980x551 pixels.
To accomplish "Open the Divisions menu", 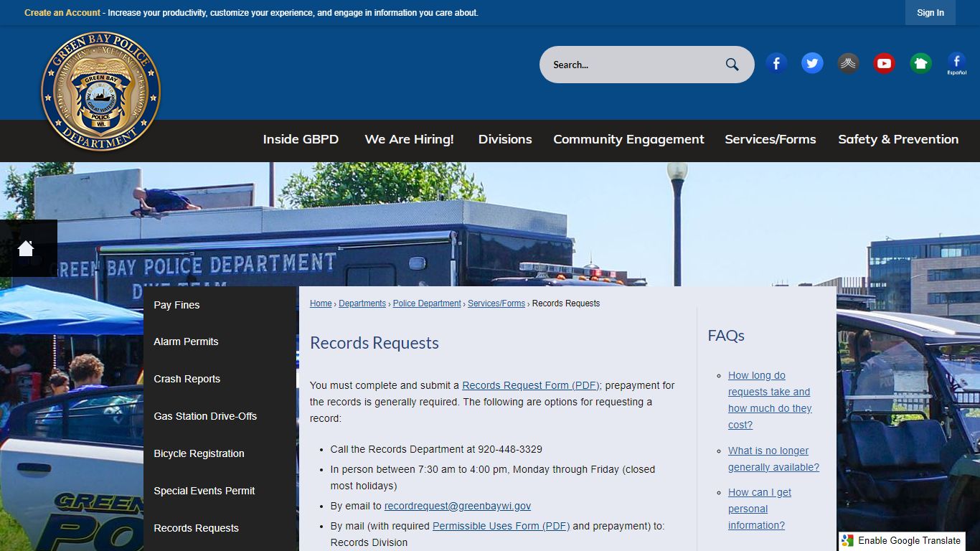I will pos(505,139).
